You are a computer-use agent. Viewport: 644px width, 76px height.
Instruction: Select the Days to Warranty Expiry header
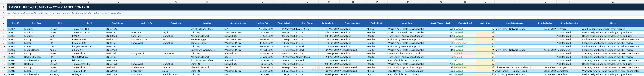tap(441, 23)
